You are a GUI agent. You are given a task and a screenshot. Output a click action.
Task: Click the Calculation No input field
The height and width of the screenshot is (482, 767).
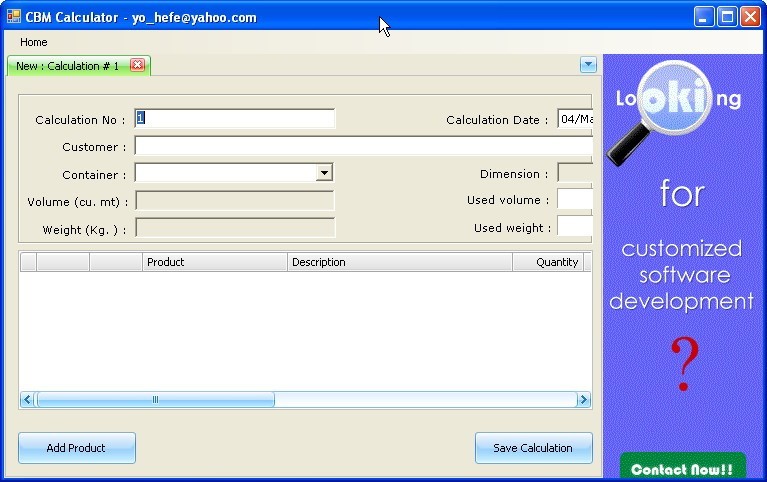click(235, 118)
